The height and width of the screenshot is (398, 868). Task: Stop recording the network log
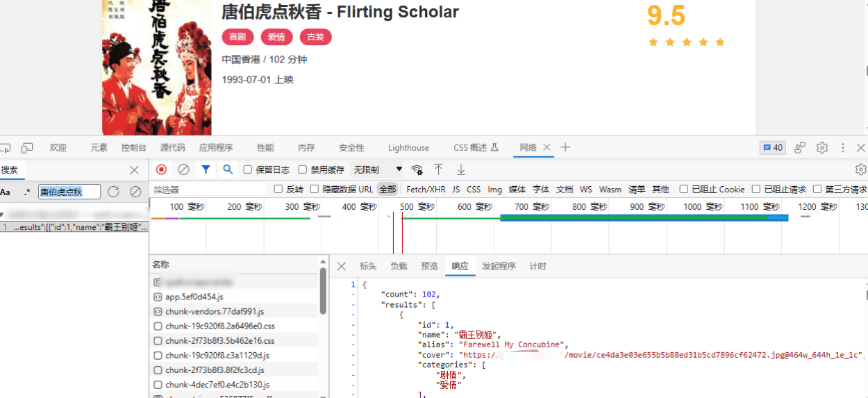(161, 169)
